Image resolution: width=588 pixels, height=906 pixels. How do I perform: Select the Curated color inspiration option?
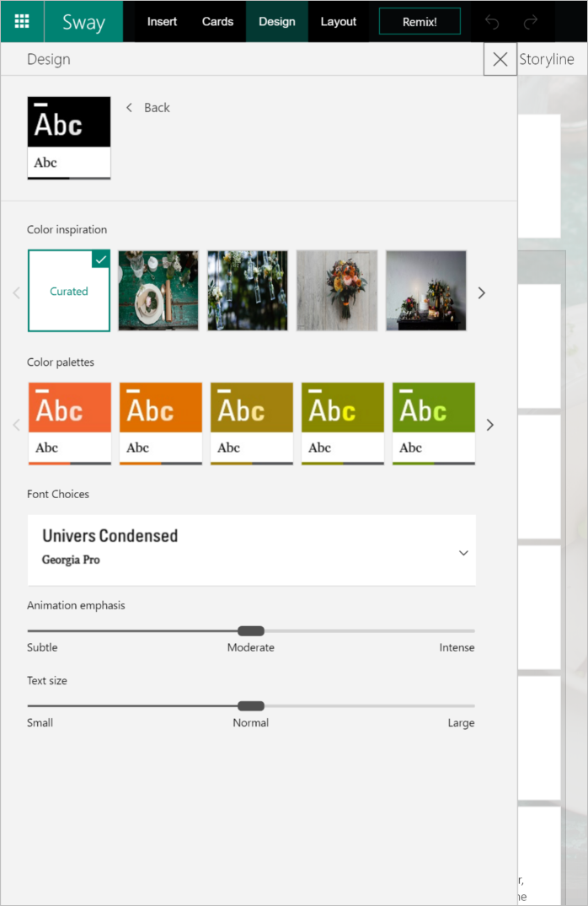68,290
